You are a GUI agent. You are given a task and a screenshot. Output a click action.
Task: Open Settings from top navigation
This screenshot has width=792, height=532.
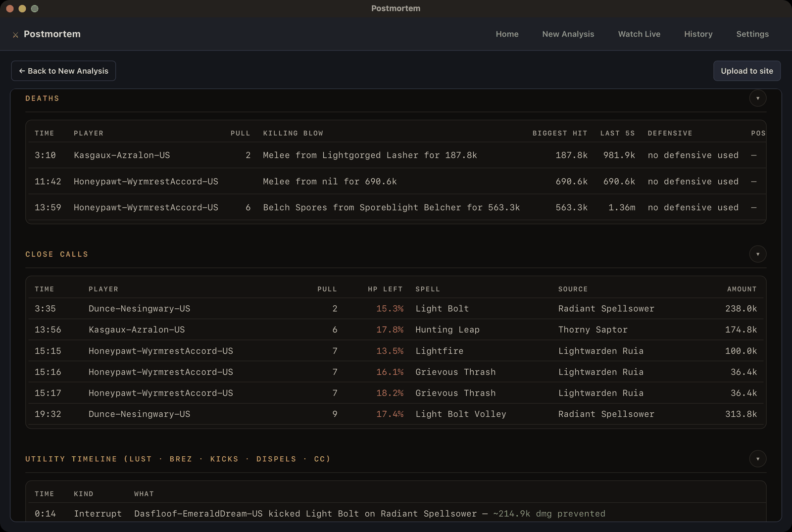(752, 34)
